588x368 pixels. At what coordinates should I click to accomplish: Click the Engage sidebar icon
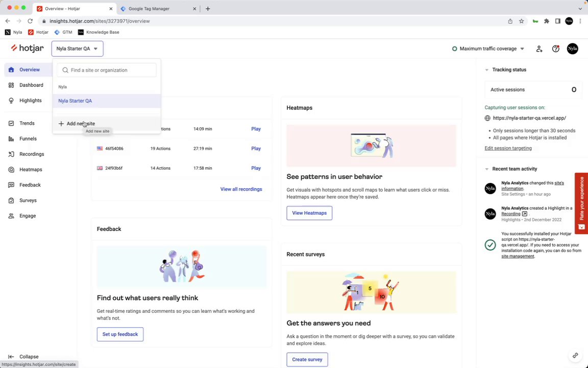[x=11, y=216]
